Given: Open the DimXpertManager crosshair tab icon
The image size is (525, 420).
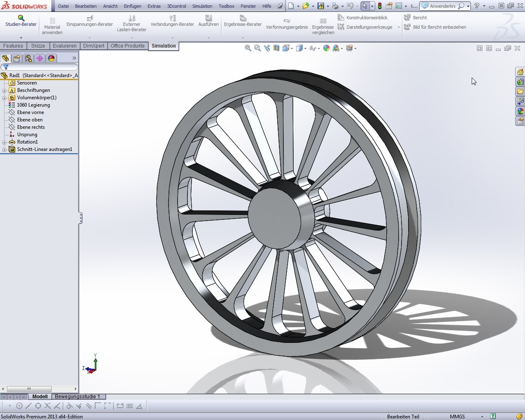Looking at the screenshot, I should 40,58.
